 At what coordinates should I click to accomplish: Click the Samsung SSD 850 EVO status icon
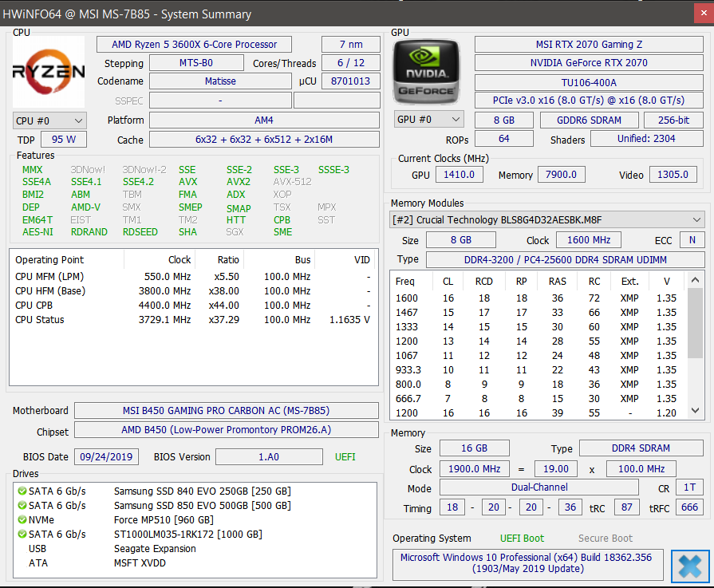tap(22, 506)
